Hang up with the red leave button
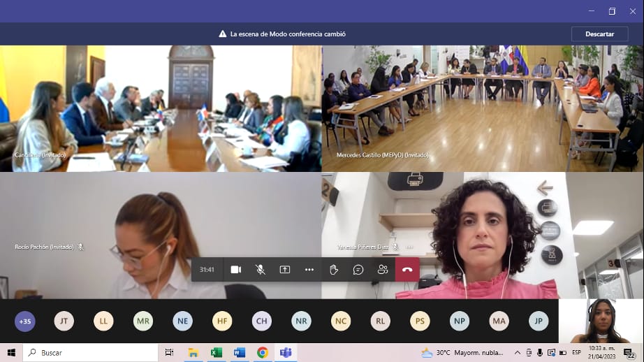 [407, 270]
